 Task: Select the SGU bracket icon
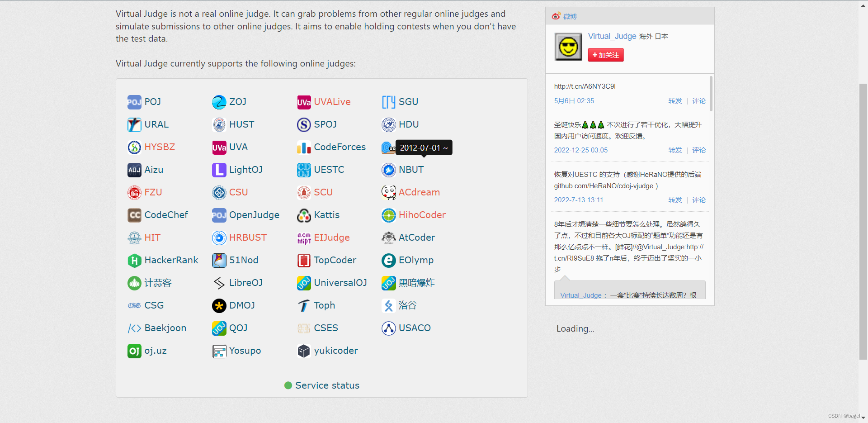coord(388,102)
